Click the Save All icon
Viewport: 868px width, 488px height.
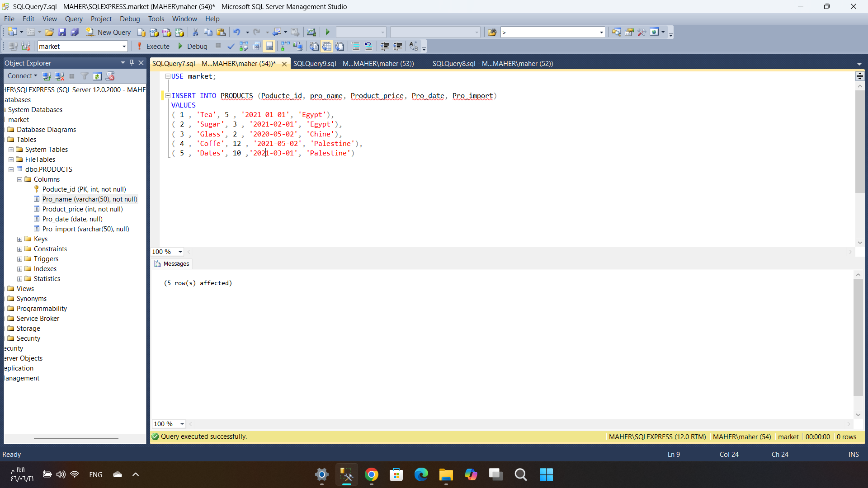[x=75, y=32]
